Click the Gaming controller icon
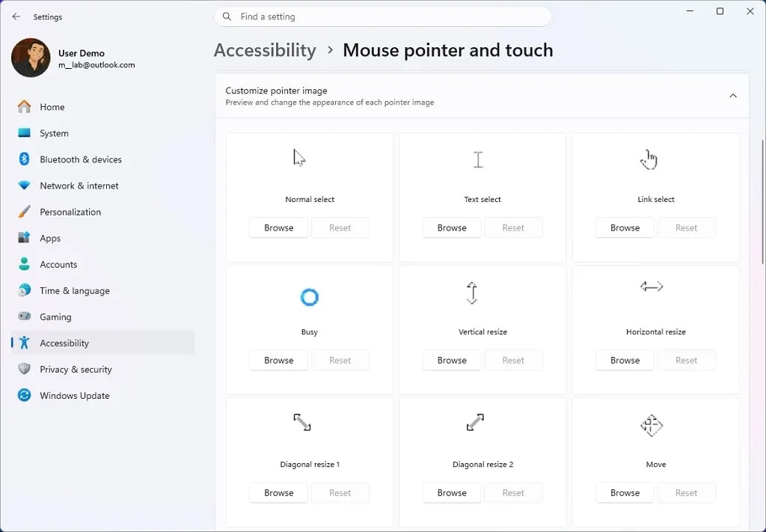Screen dimensions: 766x532 [x=24, y=316]
